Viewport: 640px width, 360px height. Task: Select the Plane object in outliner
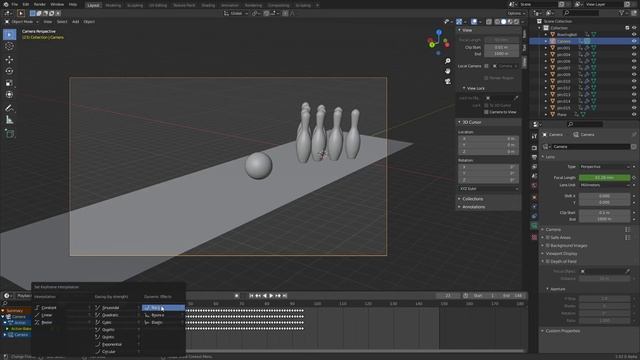[x=562, y=115]
